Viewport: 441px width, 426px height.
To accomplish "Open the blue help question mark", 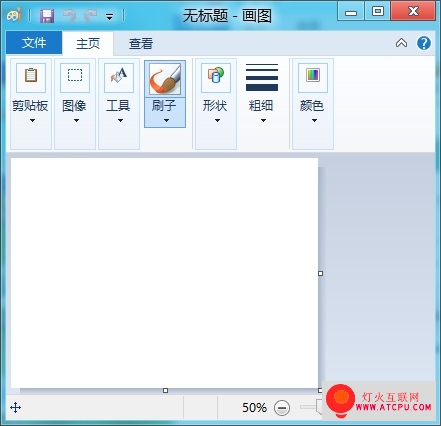I will pyautogui.click(x=424, y=43).
